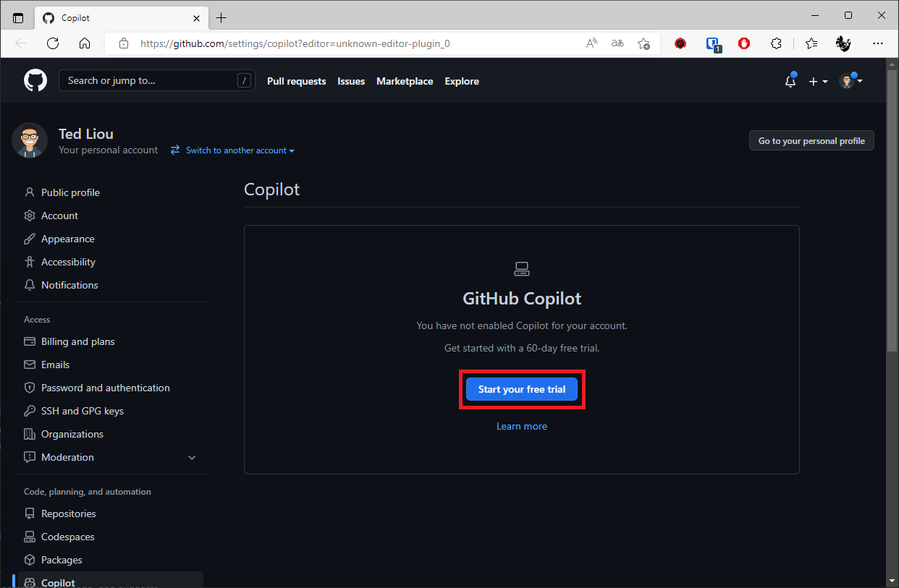The width and height of the screenshot is (899, 588).
Task: Click "Get started with a 60-day free trial" text
Action: click(522, 348)
